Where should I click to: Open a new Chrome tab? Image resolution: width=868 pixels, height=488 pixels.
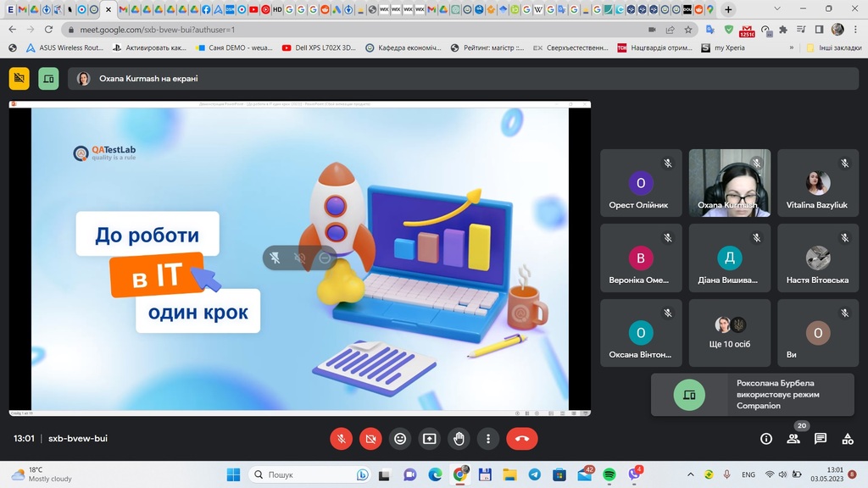tap(728, 9)
